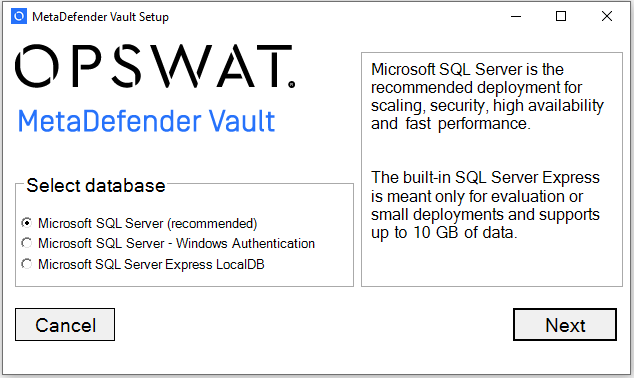Click the blue MetaDefender Vault heading
The width and height of the screenshot is (634, 378).
pyautogui.click(x=146, y=121)
